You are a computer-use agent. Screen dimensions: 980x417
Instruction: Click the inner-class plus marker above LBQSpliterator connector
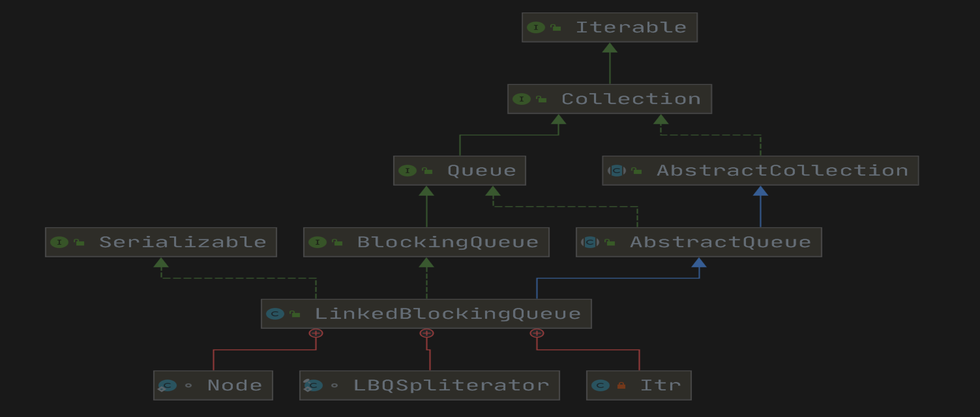[426, 333]
